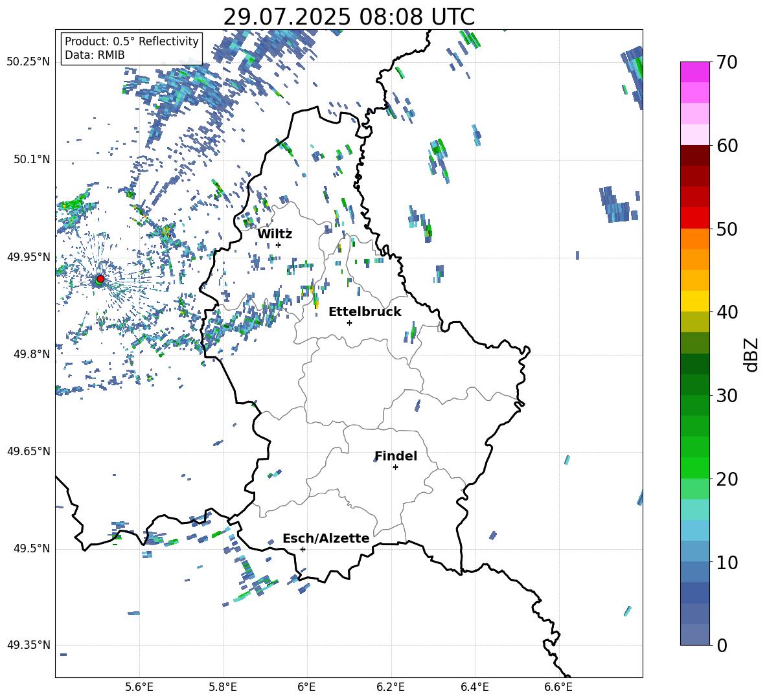The width and height of the screenshot is (767, 700).
Task: Click the Findel station cross marker
Action: coord(395,468)
